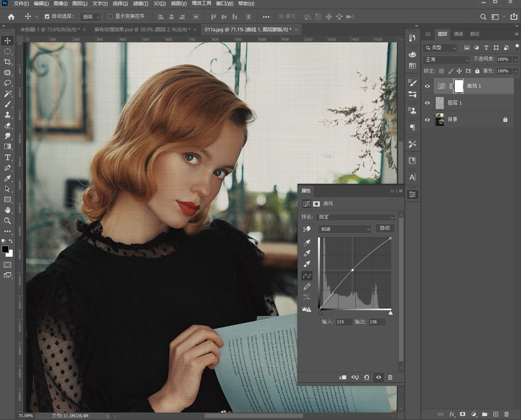Image resolution: width=521 pixels, height=420 pixels.
Task: Click the on-image adjustment hand tool
Action: click(307, 229)
